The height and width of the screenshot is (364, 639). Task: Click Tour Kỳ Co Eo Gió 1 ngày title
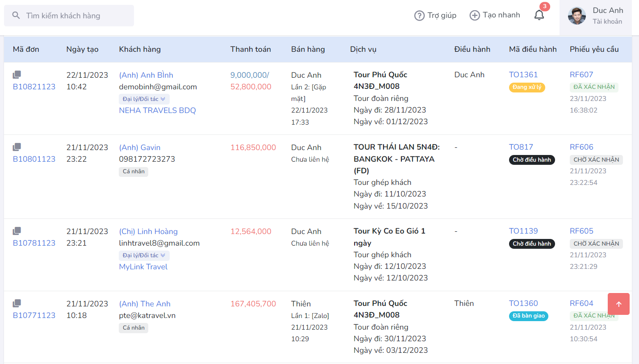(389, 237)
